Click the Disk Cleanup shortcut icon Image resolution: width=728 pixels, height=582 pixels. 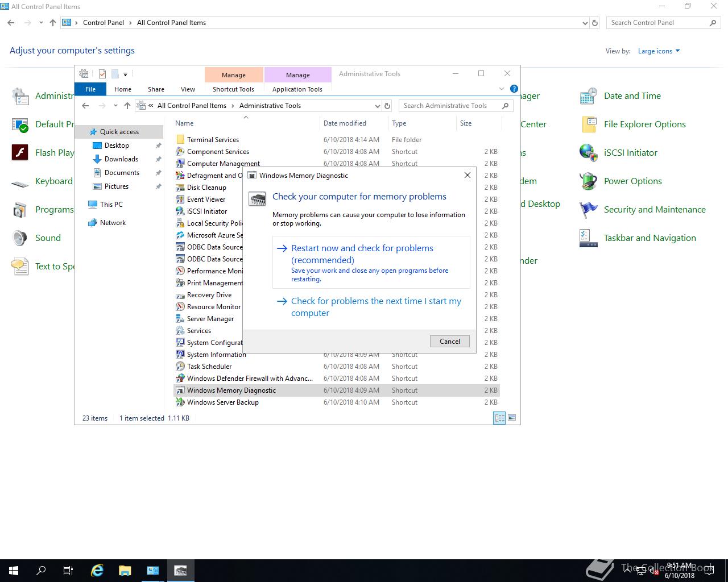180,188
